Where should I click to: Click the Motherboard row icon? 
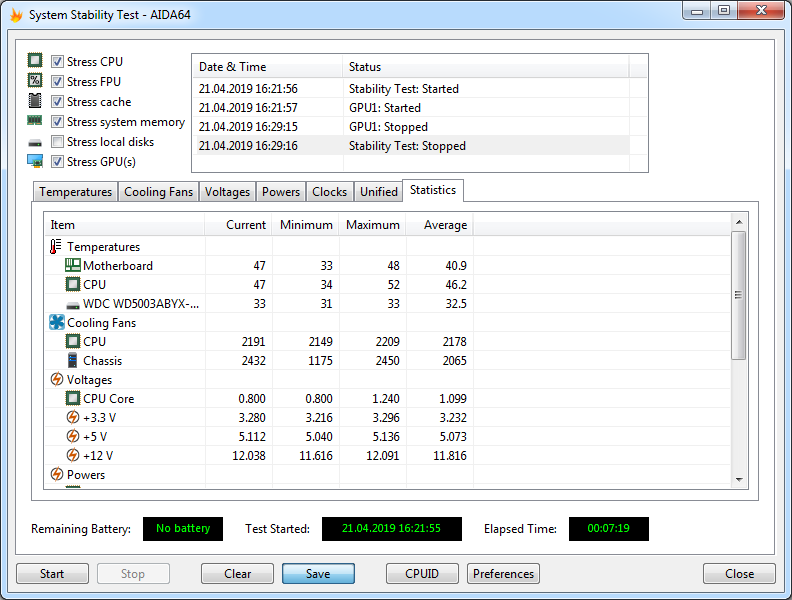[x=73, y=265]
